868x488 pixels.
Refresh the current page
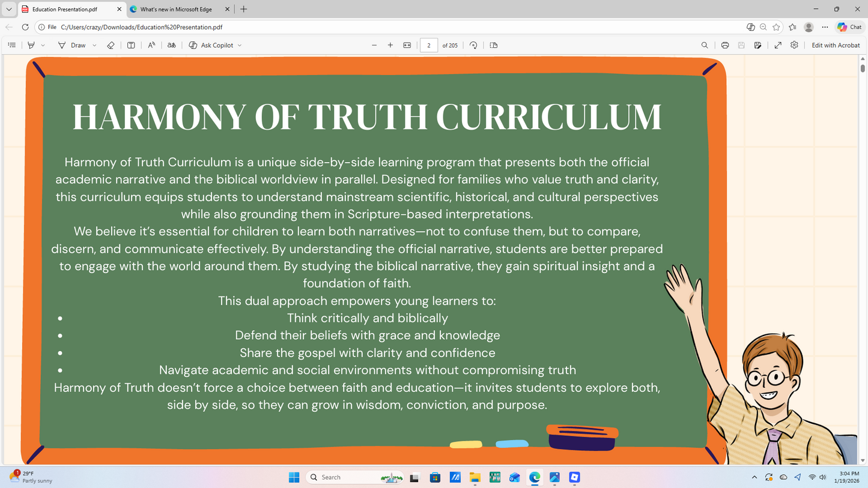(25, 27)
